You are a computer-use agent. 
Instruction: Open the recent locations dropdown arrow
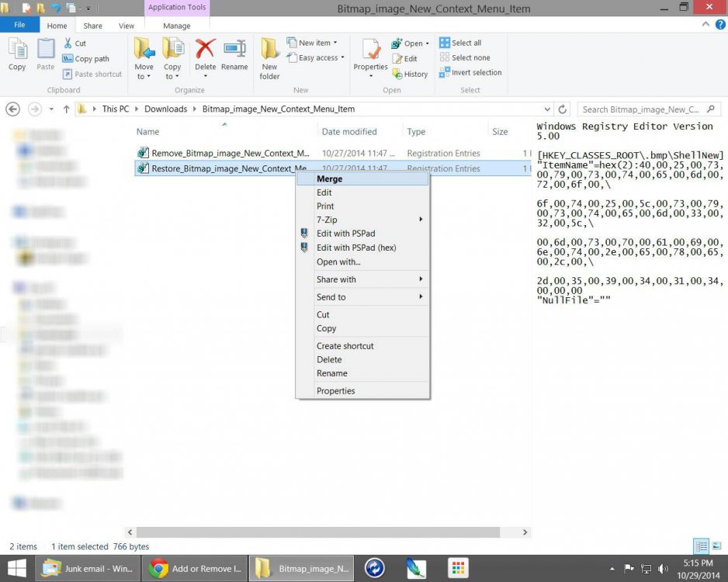pyautogui.click(x=51, y=109)
